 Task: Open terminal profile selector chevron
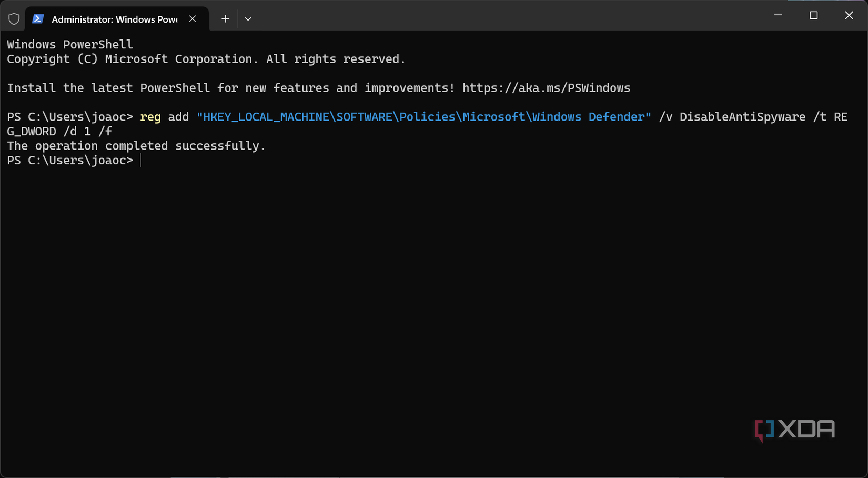click(x=248, y=18)
